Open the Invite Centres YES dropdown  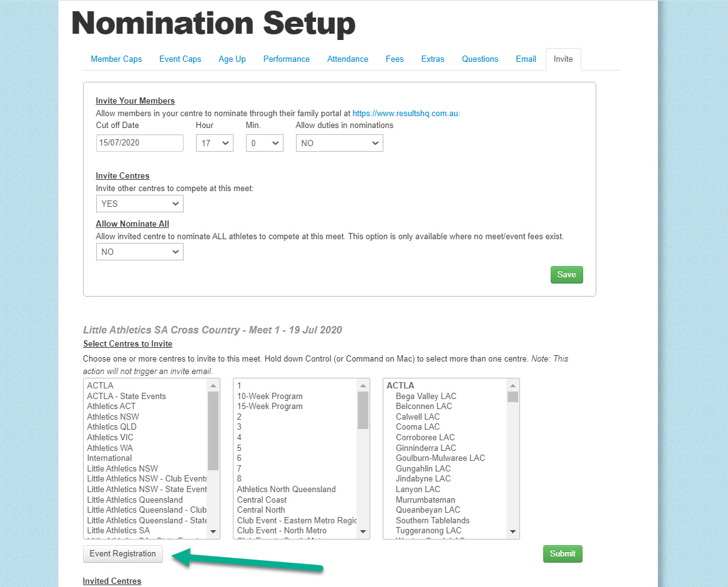tap(140, 204)
